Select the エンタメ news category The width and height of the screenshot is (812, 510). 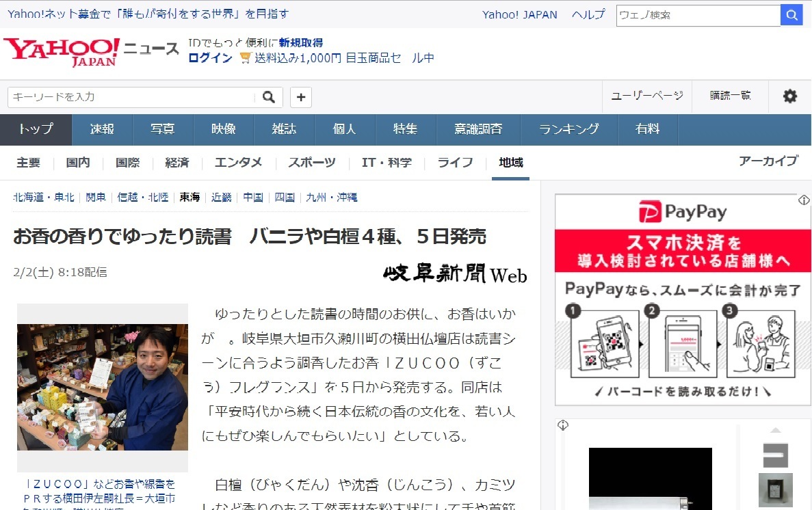(237, 163)
